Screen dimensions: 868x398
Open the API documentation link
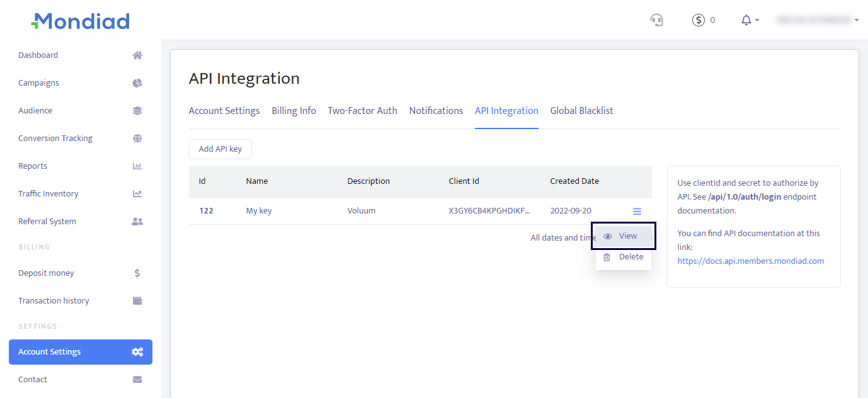coord(750,261)
